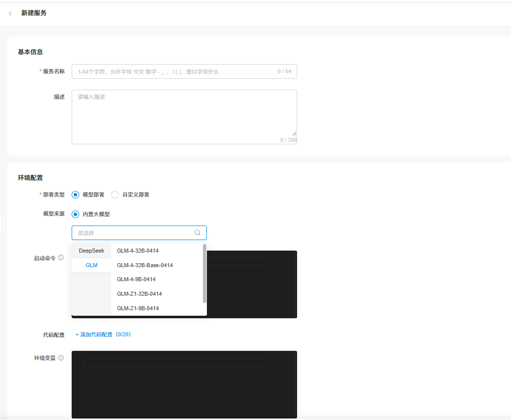Click 添加代码配置 link

coord(103,334)
